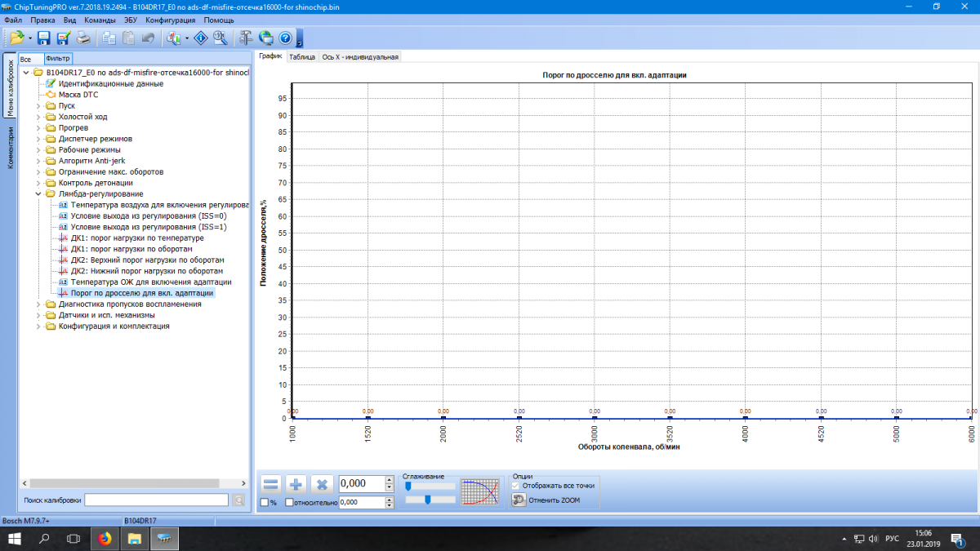Save the firmware with the floppy disk icon
980x551 pixels.
pos(44,38)
